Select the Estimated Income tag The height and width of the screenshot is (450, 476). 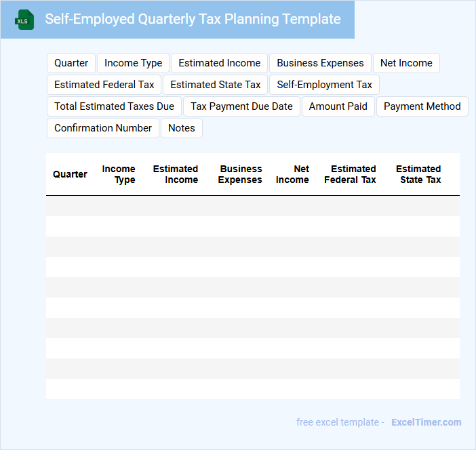coord(220,63)
